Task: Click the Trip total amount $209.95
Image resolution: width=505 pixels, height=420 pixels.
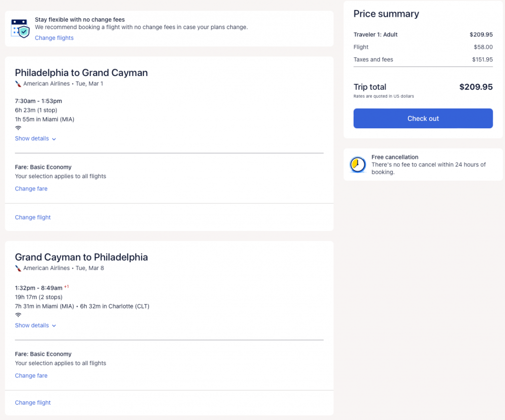Action: (x=475, y=87)
